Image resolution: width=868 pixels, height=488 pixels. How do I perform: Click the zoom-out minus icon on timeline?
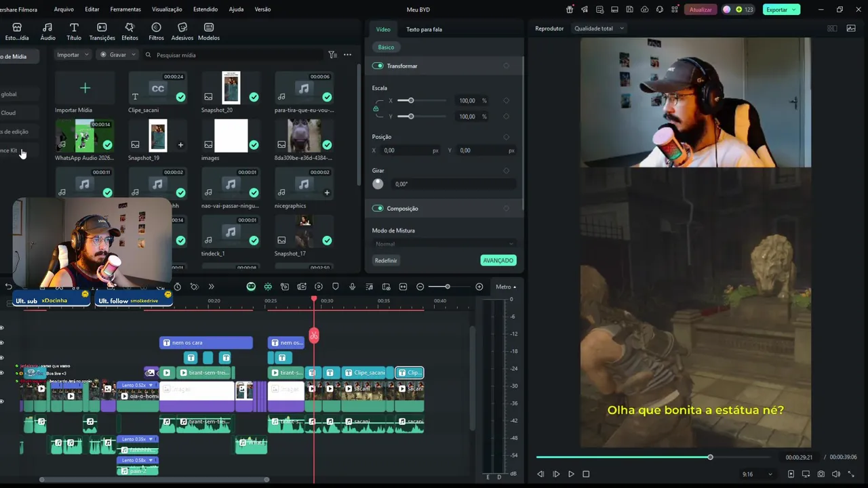[x=420, y=287]
